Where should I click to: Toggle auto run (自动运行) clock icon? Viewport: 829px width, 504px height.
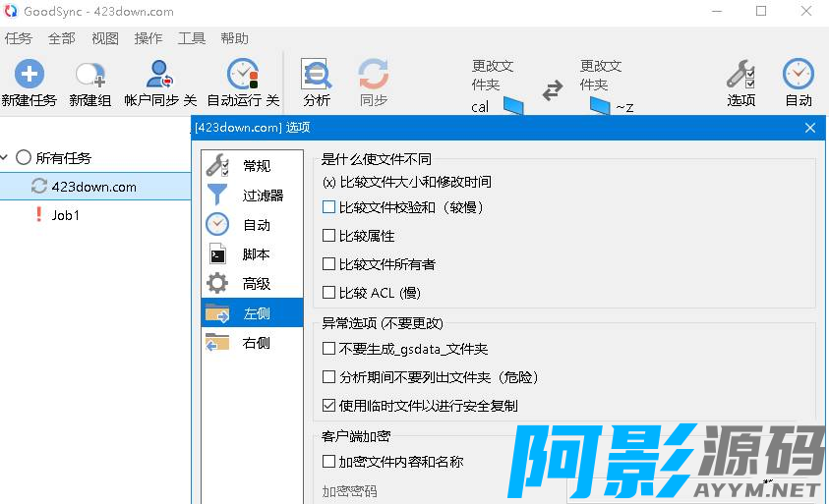pos(243,74)
